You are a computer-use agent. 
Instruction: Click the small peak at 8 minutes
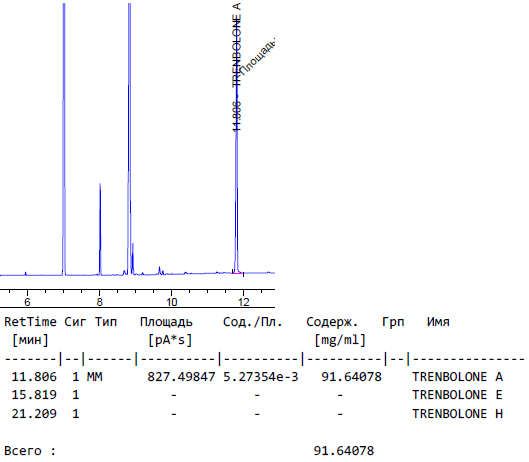coord(100,229)
